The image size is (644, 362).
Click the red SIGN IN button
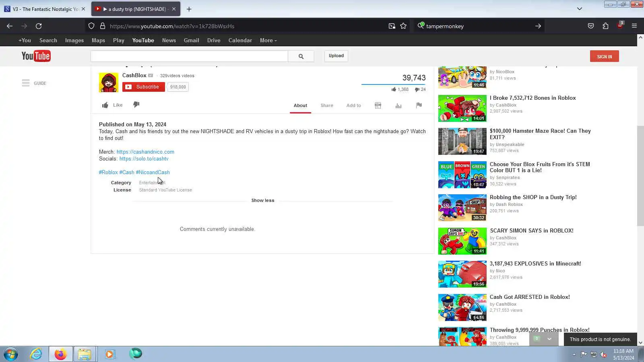[605, 56]
